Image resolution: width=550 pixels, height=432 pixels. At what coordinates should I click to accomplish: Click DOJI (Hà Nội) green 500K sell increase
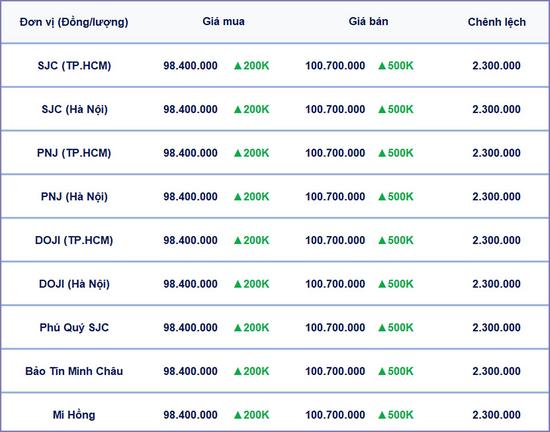396,284
